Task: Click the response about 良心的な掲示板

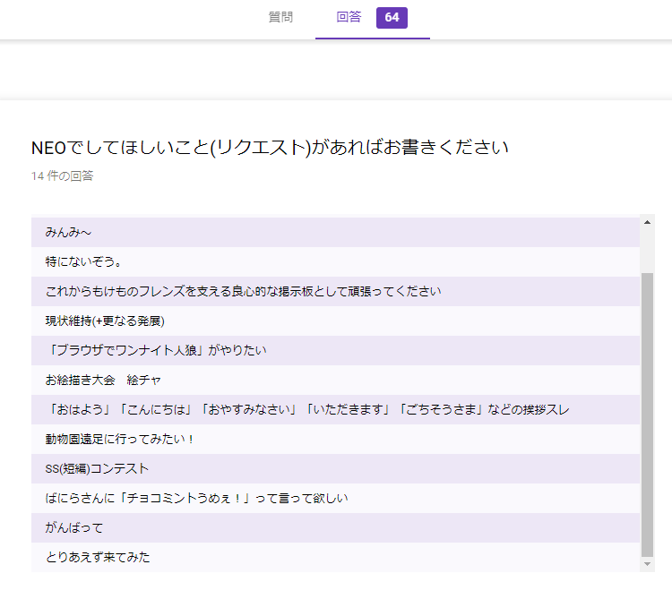Action: pos(243,292)
